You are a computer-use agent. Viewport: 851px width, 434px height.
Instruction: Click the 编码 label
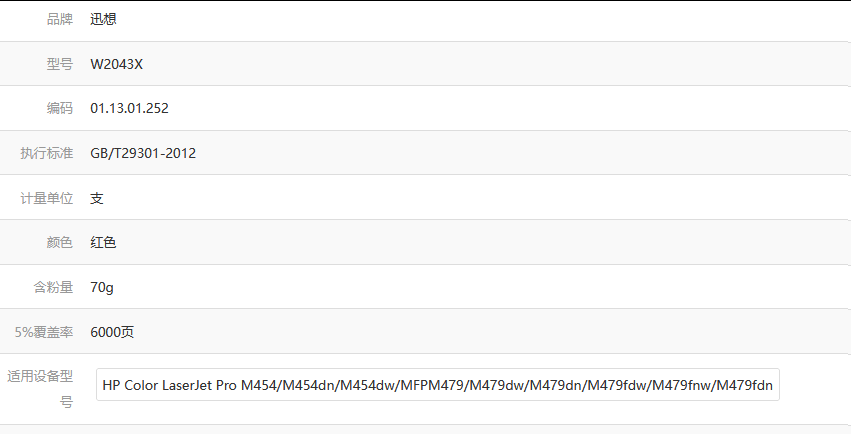(59, 108)
